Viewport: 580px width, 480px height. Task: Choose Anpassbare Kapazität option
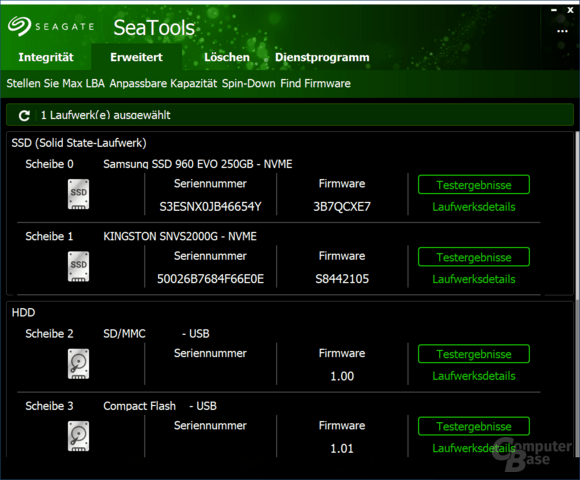(163, 84)
